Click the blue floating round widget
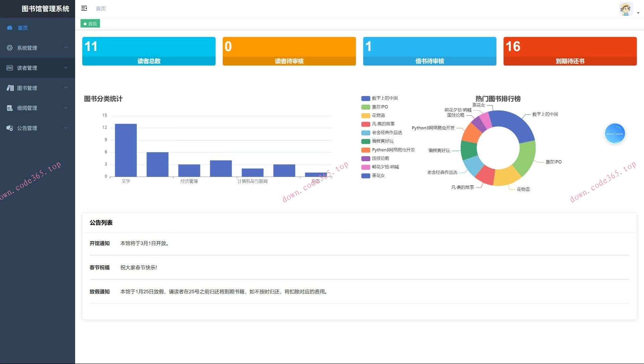 click(614, 134)
